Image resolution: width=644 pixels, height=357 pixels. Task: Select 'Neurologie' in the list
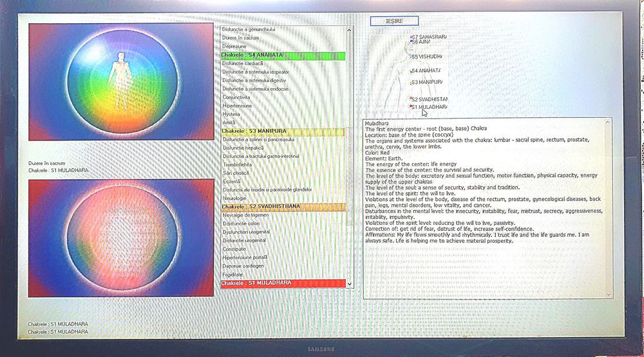click(234, 198)
